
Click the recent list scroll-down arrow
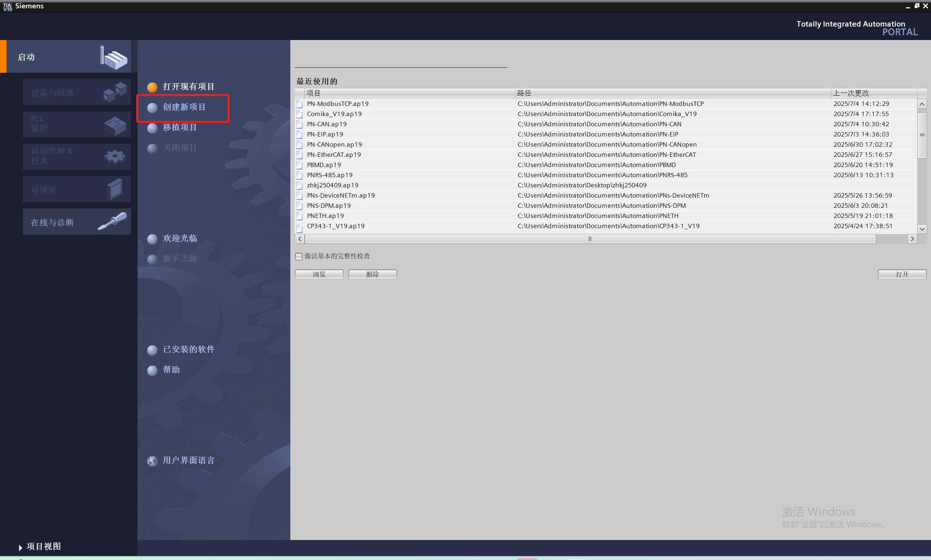[922, 229]
